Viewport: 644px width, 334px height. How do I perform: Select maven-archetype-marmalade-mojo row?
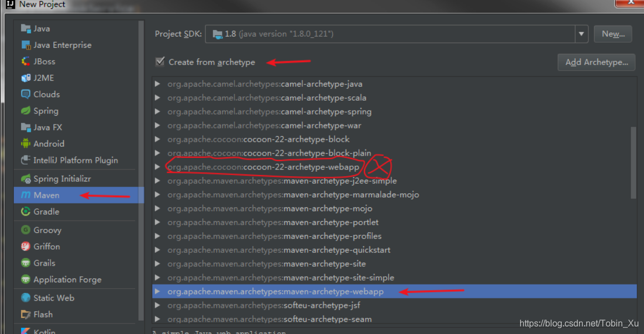[395, 195]
